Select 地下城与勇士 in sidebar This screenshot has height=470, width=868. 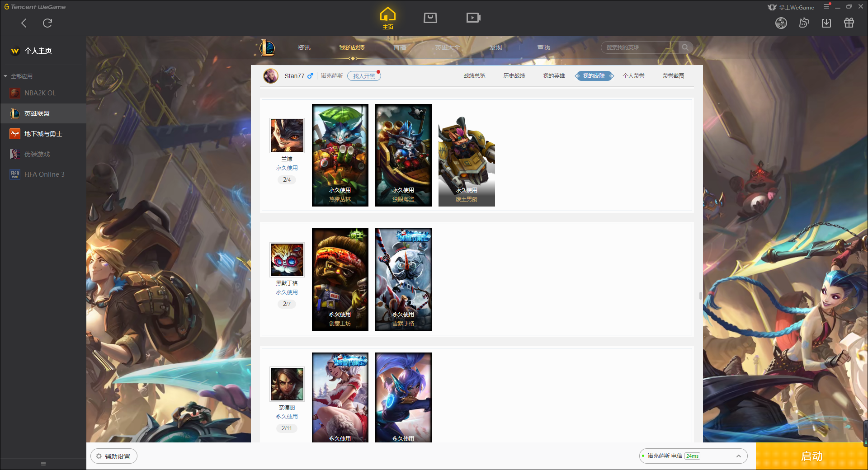(43, 134)
